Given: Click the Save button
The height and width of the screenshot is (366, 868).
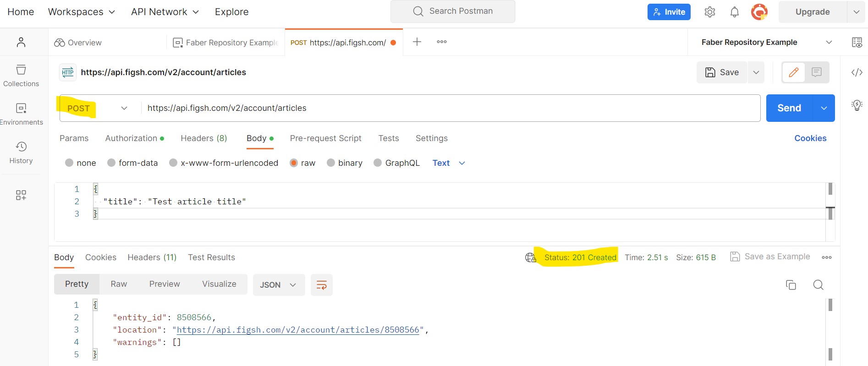Looking at the screenshot, I should tap(722, 72).
